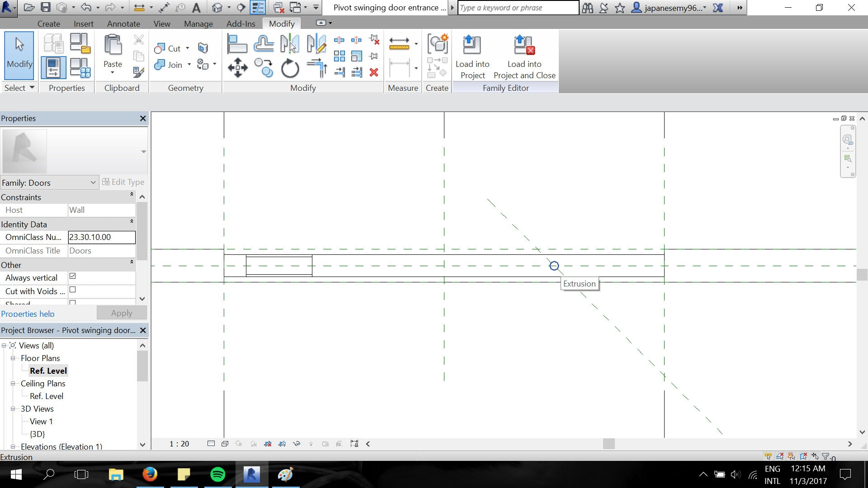The image size is (868, 488).
Task: Click the red Delete icon
Action: point(374,72)
